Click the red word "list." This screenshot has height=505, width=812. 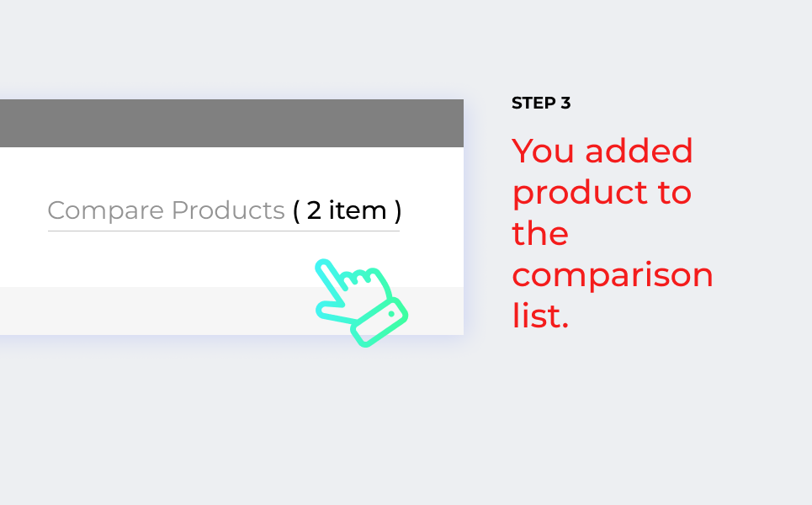point(541,316)
